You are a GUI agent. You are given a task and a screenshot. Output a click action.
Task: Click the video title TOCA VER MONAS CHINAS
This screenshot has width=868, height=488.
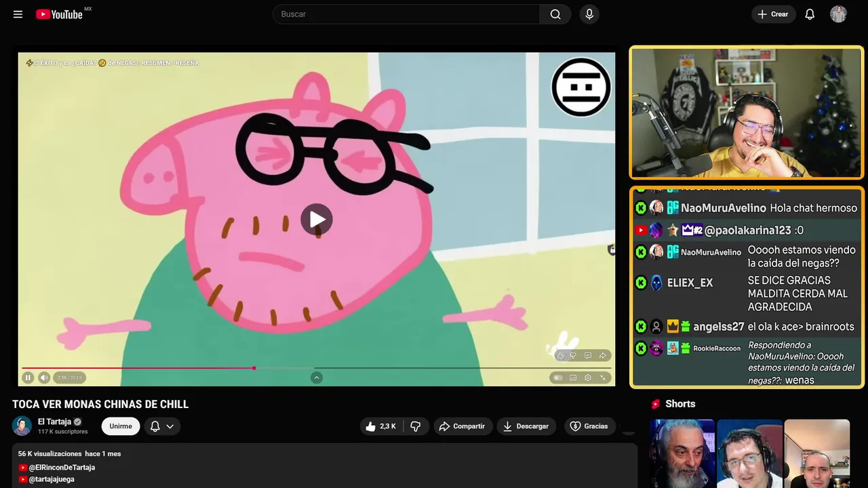100,405
